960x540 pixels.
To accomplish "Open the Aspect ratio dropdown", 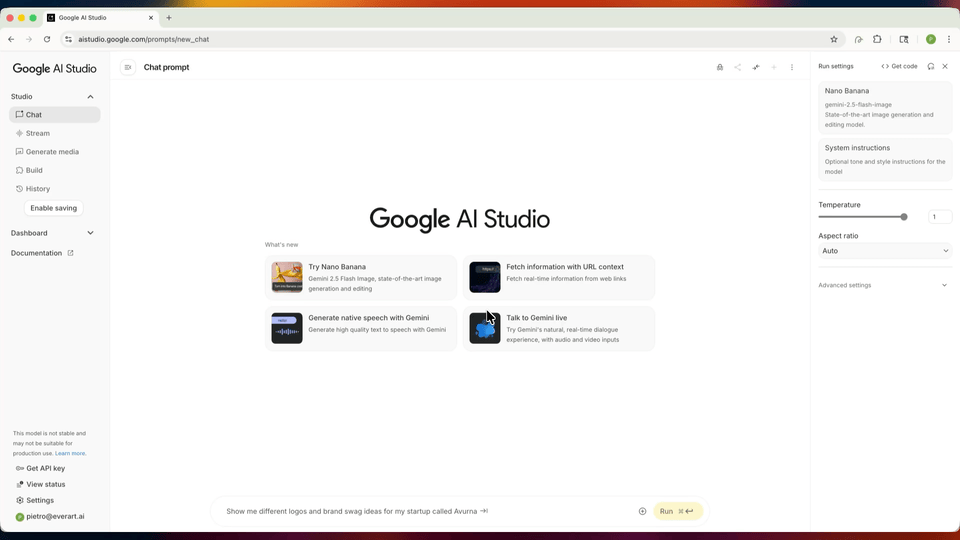I will click(x=885, y=251).
